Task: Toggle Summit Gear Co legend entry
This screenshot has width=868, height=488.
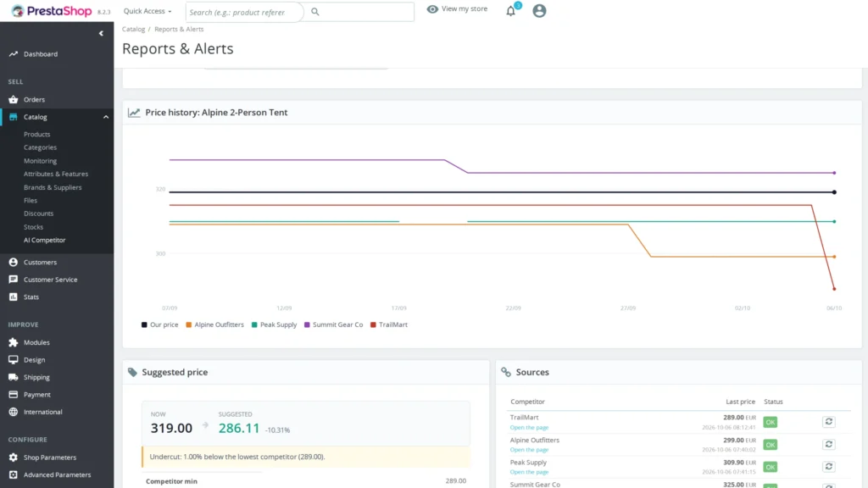Action: pyautogui.click(x=333, y=324)
